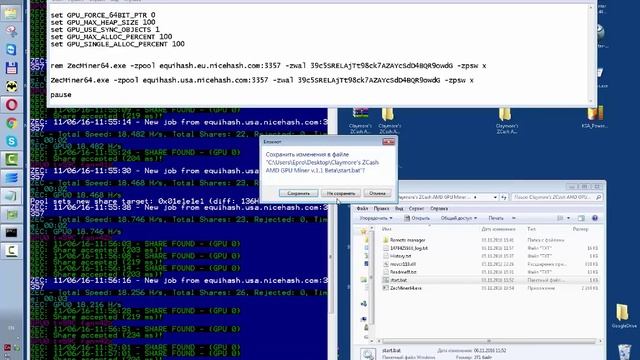This screenshot has width=640, height=360.
Task: Open the Файл menu in Explorer
Action: click(x=362, y=209)
